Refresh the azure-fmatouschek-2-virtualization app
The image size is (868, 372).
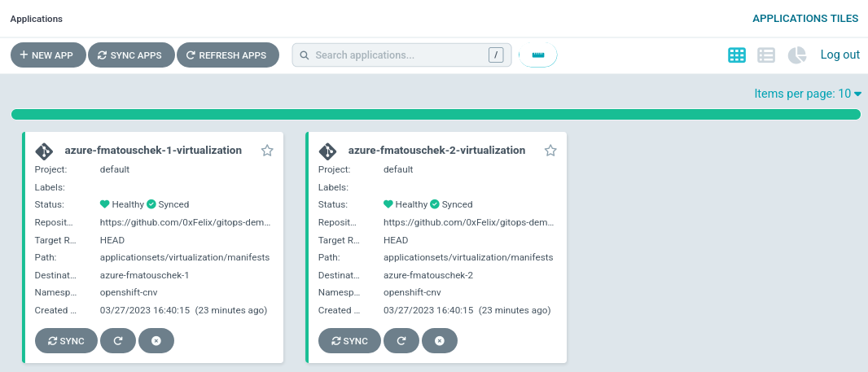(x=401, y=340)
